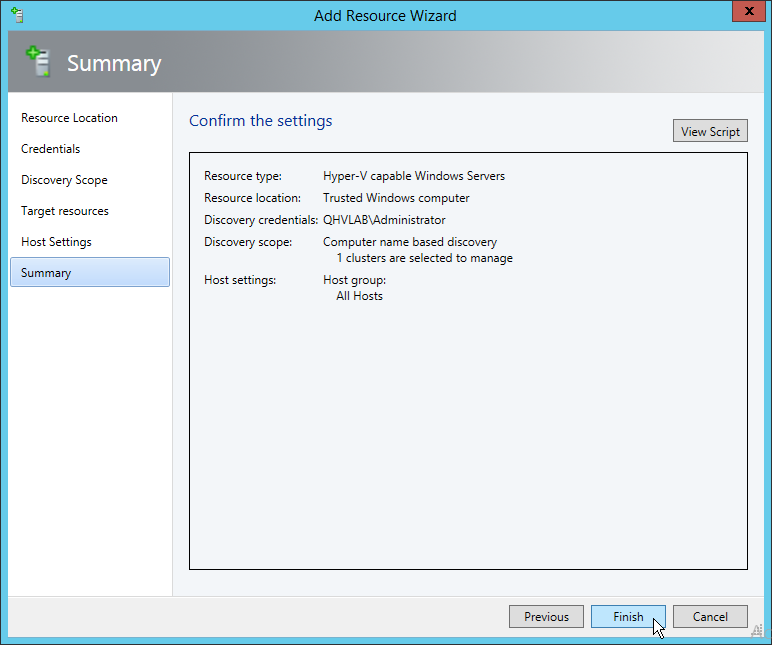Screen dimensions: 772x645
Task: Click the 'Hyper-V capable Windows Servers' text
Action: coord(414,176)
